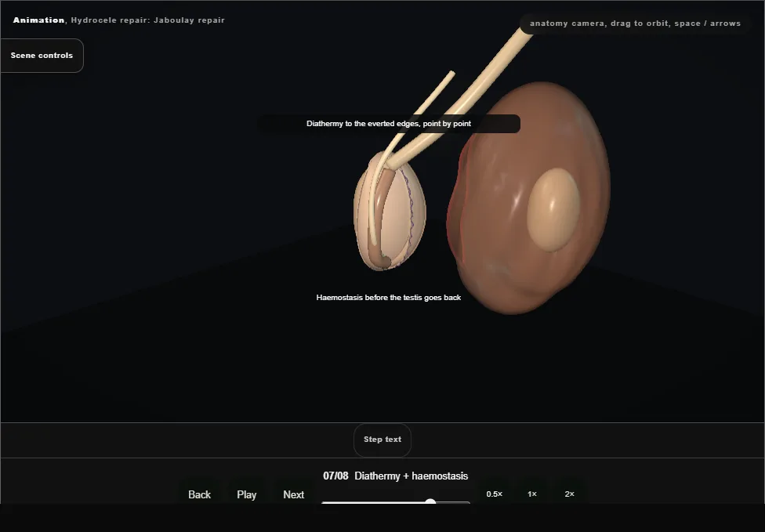The width and height of the screenshot is (765, 532).
Task: Go to the previous step with Back
Action: click(x=200, y=494)
